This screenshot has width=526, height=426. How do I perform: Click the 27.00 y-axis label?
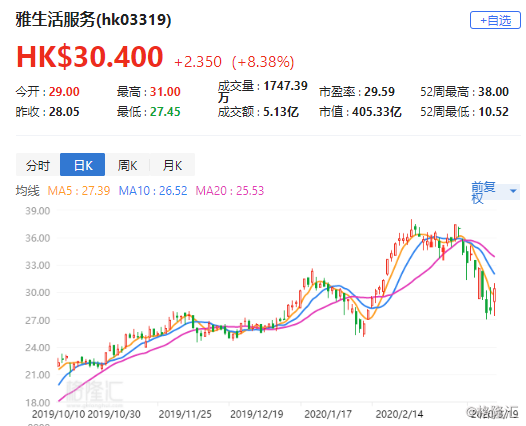pyautogui.click(x=38, y=320)
